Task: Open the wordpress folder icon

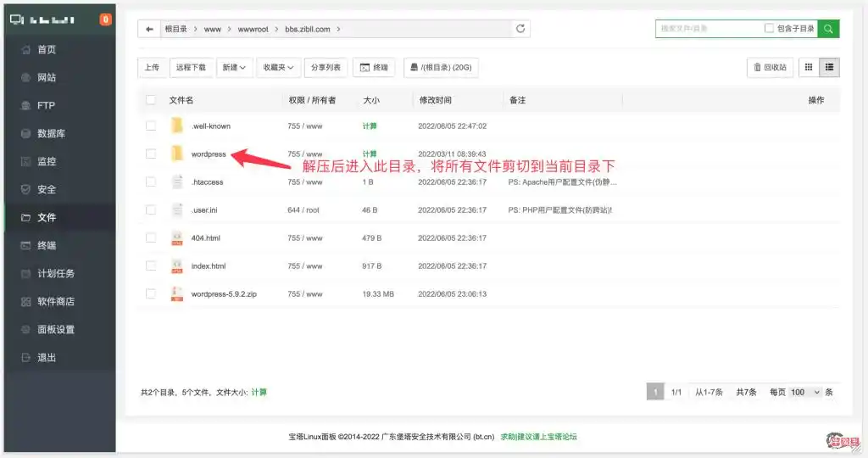Action: (x=176, y=154)
